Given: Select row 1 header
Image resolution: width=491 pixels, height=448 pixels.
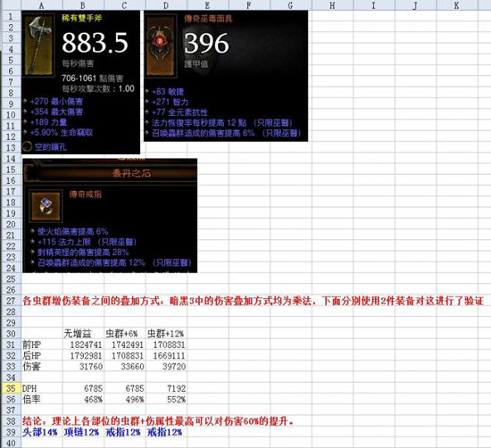Looking at the screenshot, I should [11, 16].
